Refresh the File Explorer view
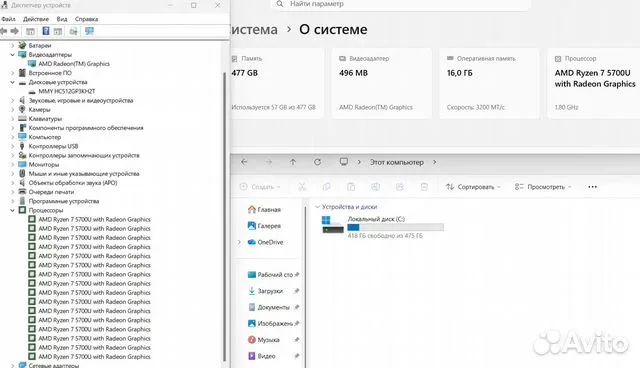The height and width of the screenshot is (368, 640). pos(318,162)
